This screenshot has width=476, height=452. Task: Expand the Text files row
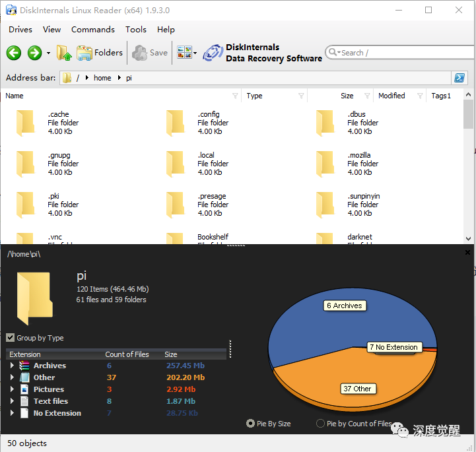(12, 401)
